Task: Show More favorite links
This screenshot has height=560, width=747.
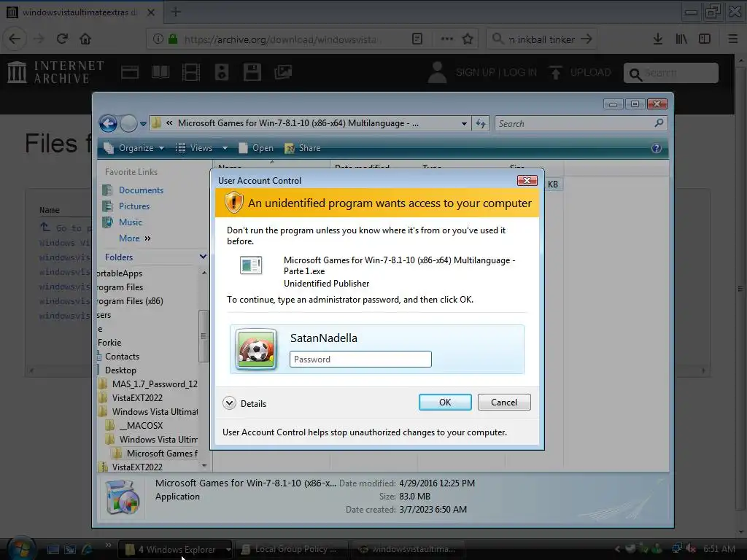Action: pos(134,238)
